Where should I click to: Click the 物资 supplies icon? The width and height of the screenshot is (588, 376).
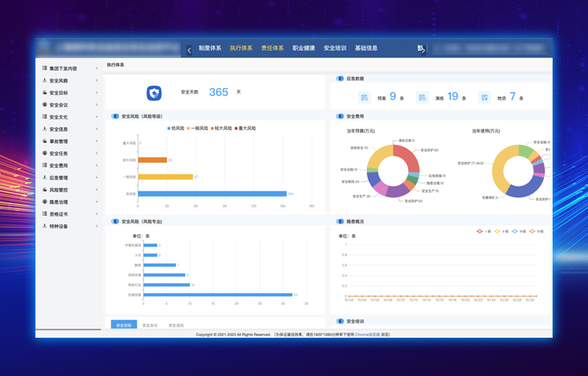pos(484,97)
